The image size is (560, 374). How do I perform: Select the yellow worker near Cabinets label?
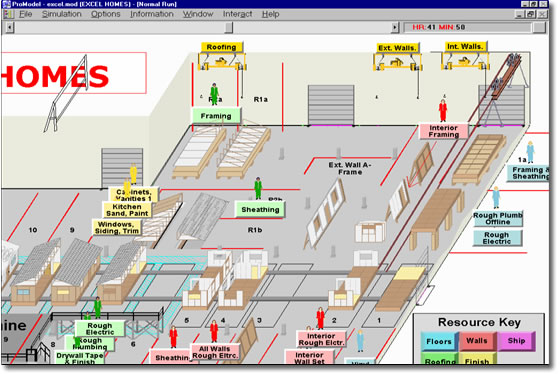click(134, 174)
